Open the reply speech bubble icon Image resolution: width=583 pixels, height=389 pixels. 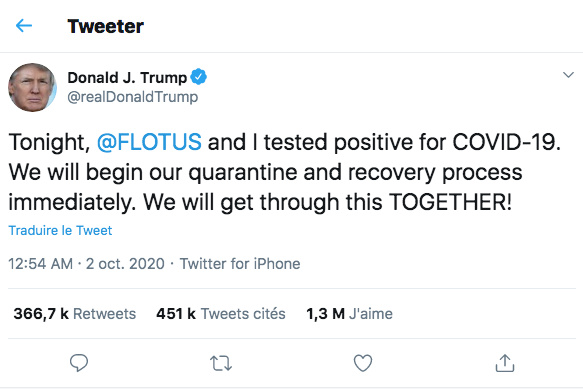pos(79,363)
